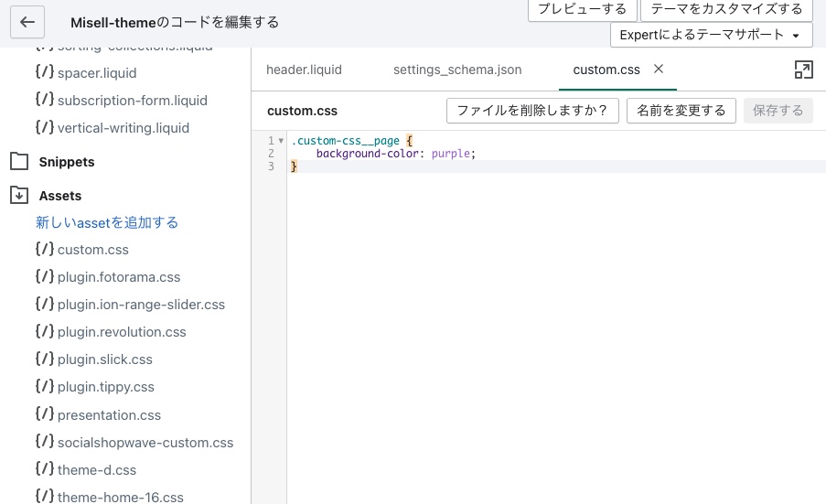Click the code icon beside plugin.slick.css
Screen dimensions: 826x504
[x=45, y=358]
